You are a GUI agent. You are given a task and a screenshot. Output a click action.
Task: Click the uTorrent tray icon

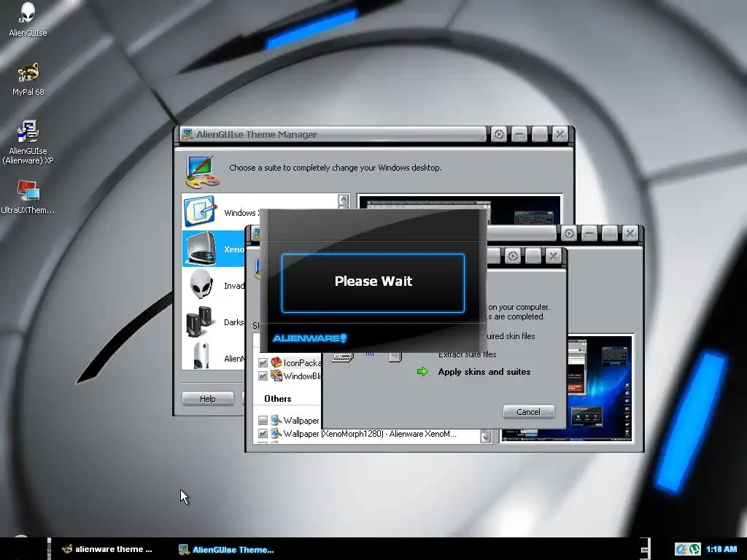pyautogui.click(x=694, y=549)
